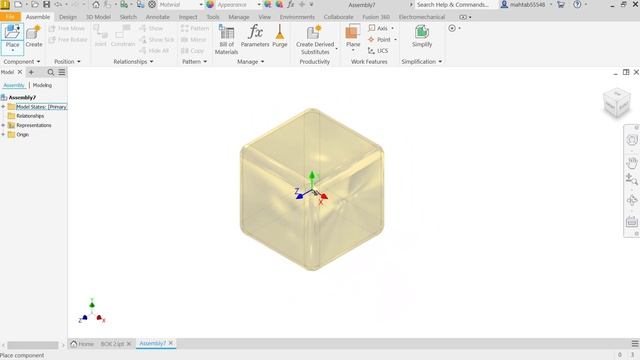Switch to the View ribbon tab

tap(264, 17)
